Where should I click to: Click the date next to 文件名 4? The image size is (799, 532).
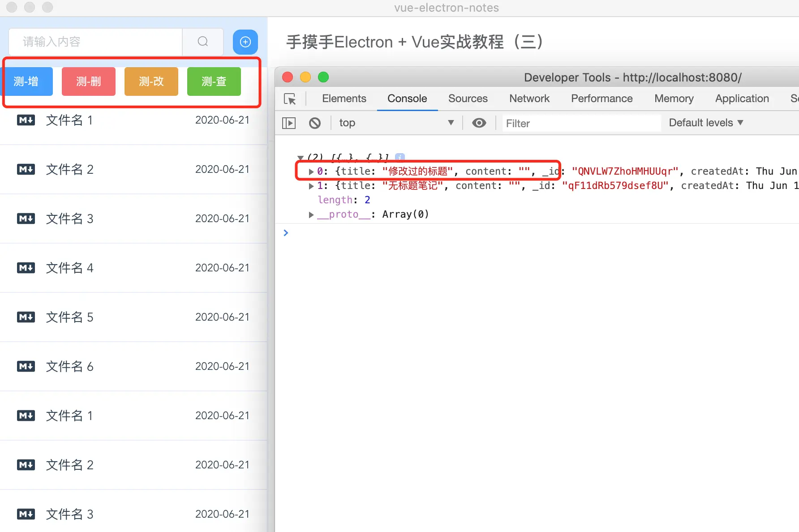tap(222, 268)
